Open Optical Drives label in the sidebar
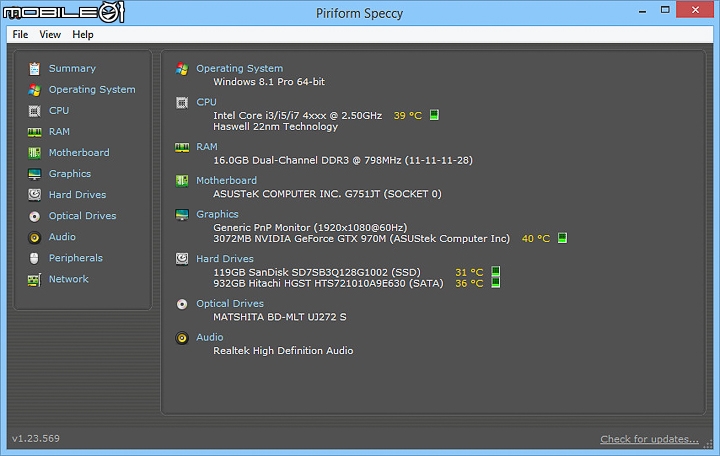Image resolution: width=720 pixels, height=456 pixels. (x=83, y=216)
